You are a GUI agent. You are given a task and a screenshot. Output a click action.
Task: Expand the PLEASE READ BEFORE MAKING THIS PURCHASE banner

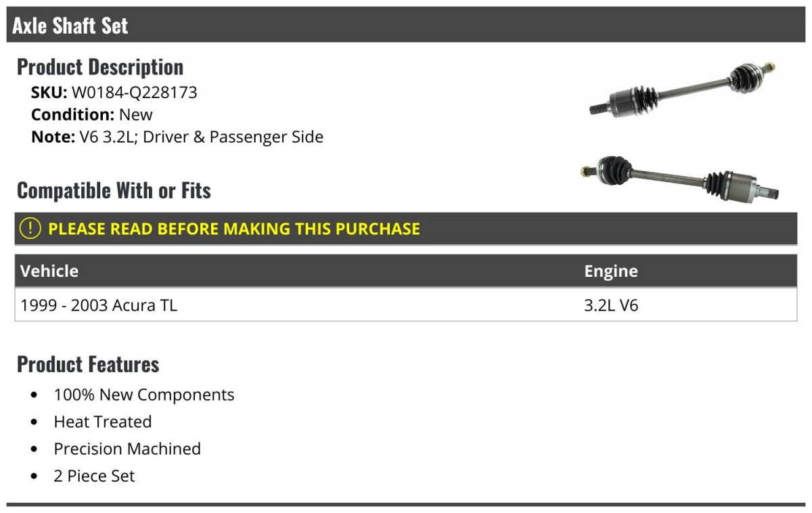[x=406, y=229]
